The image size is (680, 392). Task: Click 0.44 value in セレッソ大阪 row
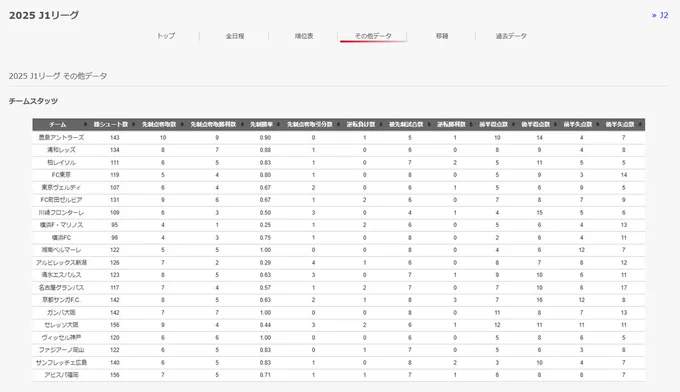(x=265, y=325)
